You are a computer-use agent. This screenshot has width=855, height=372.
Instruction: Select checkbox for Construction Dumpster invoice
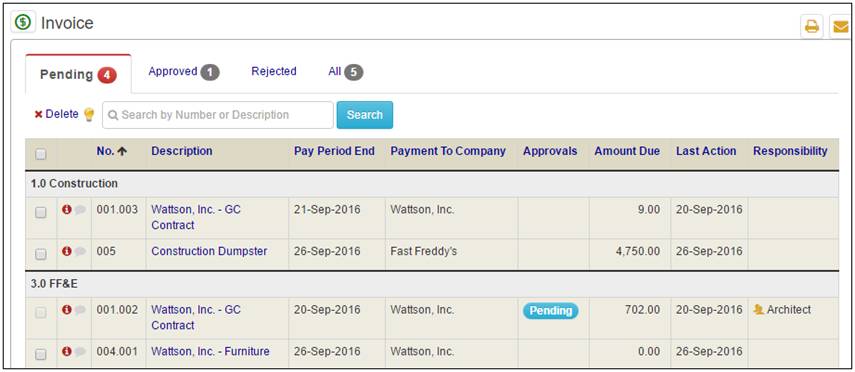coord(41,254)
